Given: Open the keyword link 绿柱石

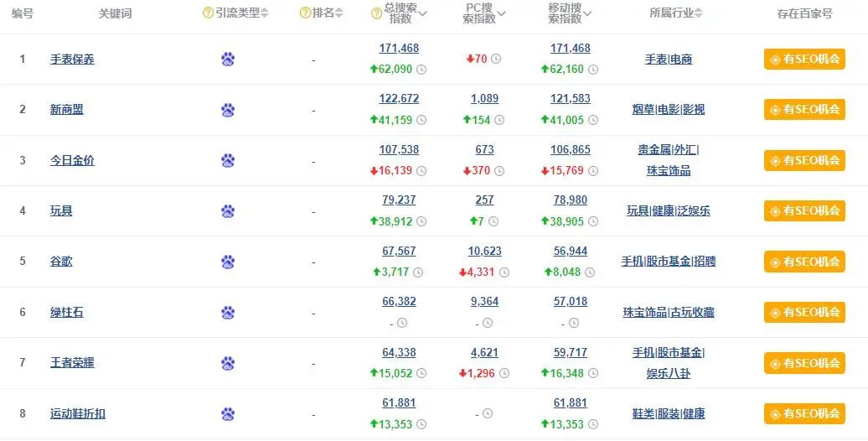Looking at the screenshot, I should [x=67, y=313].
